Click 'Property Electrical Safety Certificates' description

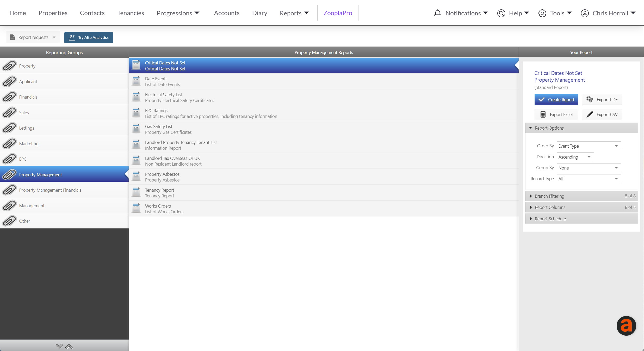(179, 100)
